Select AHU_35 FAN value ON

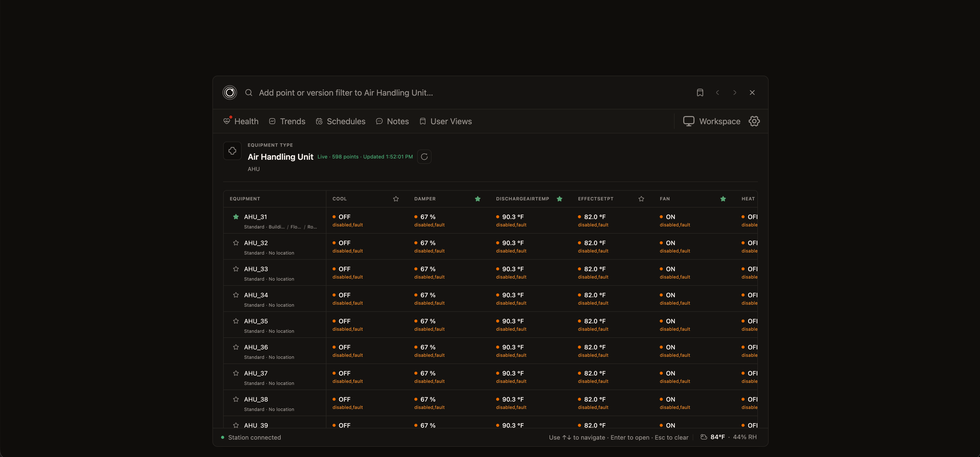[670, 321]
